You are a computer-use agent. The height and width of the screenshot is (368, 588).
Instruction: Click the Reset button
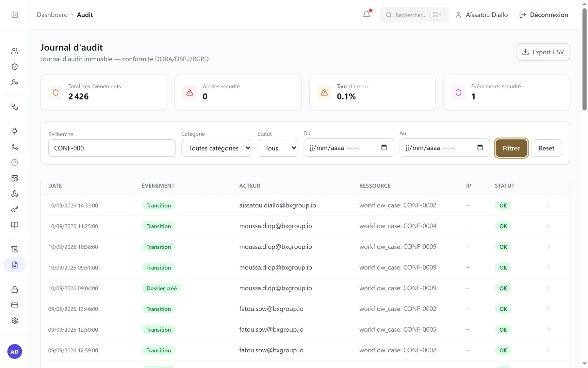[x=546, y=148]
